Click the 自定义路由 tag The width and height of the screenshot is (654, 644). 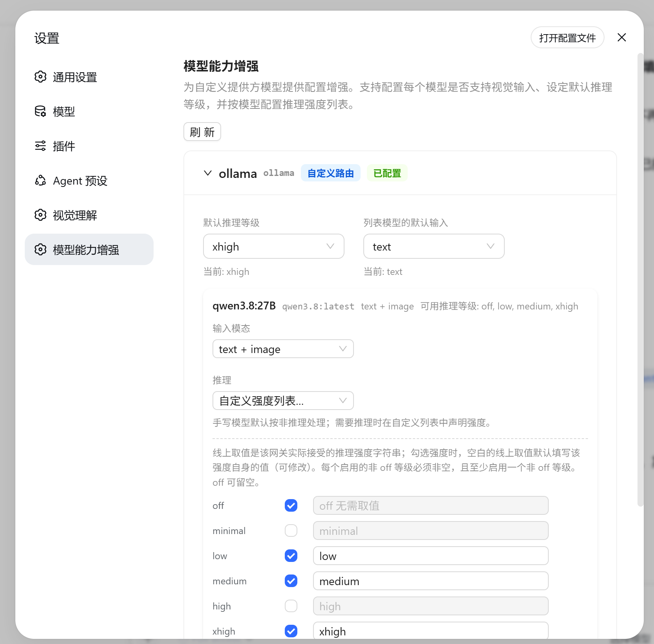click(331, 173)
